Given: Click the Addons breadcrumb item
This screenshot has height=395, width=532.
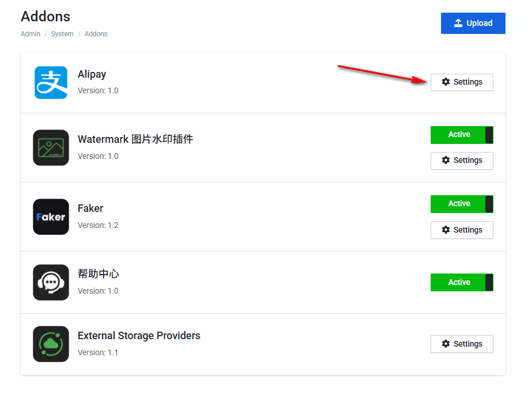Looking at the screenshot, I should pyautogui.click(x=96, y=34).
